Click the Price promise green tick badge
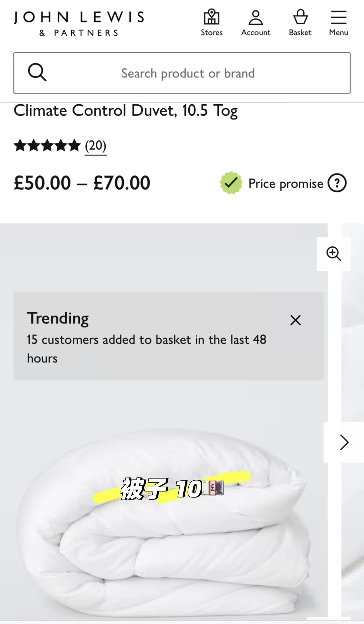The height and width of the screenshot is (624, 364). (x=231, y=183)
